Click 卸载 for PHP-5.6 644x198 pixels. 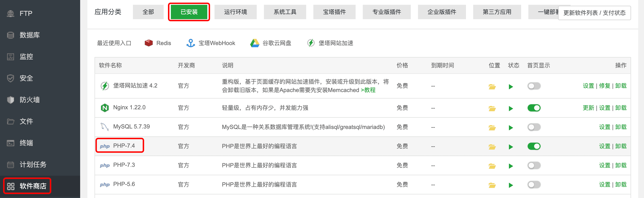(621, 185)
